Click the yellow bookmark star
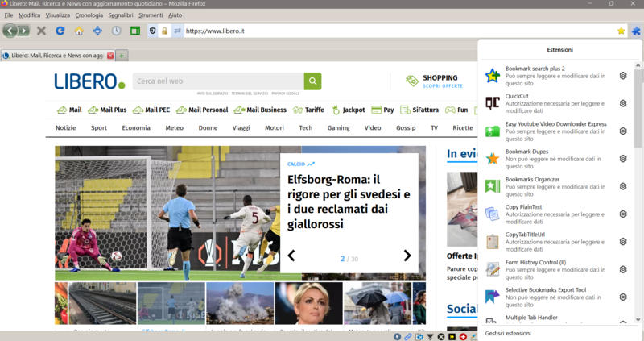 pos(621,31)
